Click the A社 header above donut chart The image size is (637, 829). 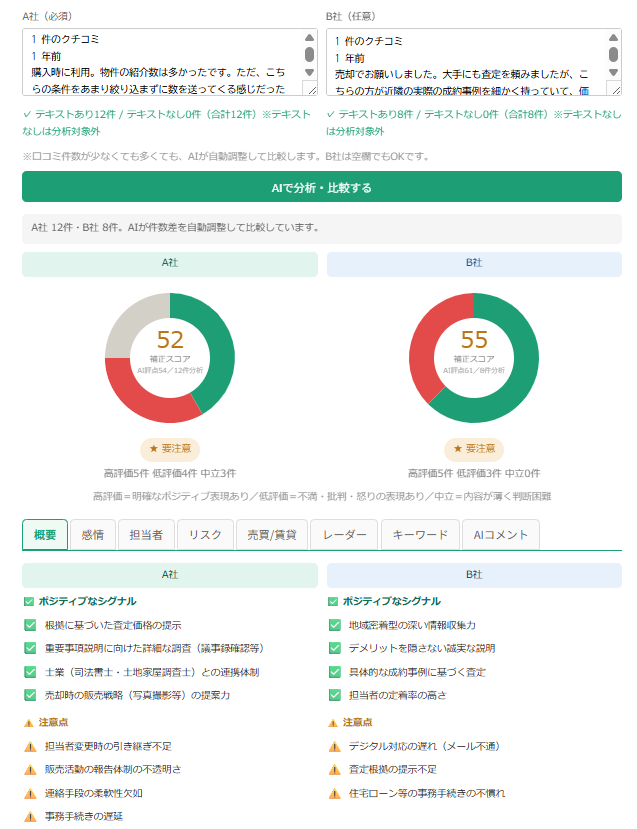pyautogui.click(x=170, y=264)
